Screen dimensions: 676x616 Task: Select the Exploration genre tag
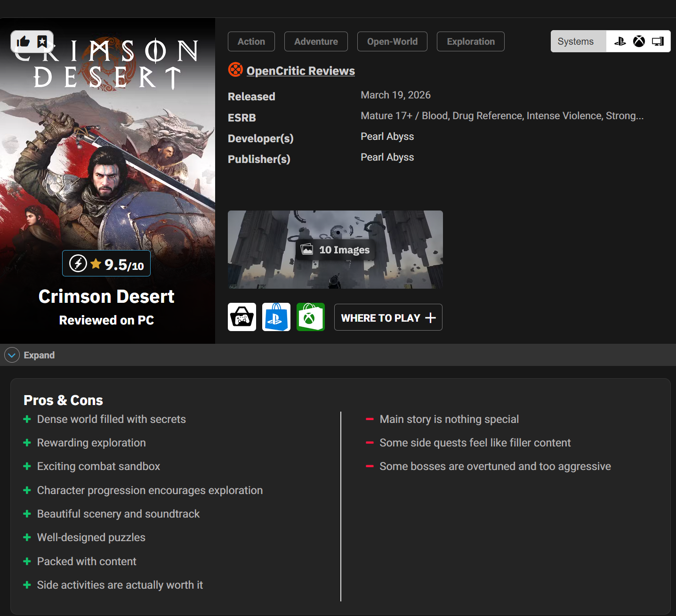point(471,41)
